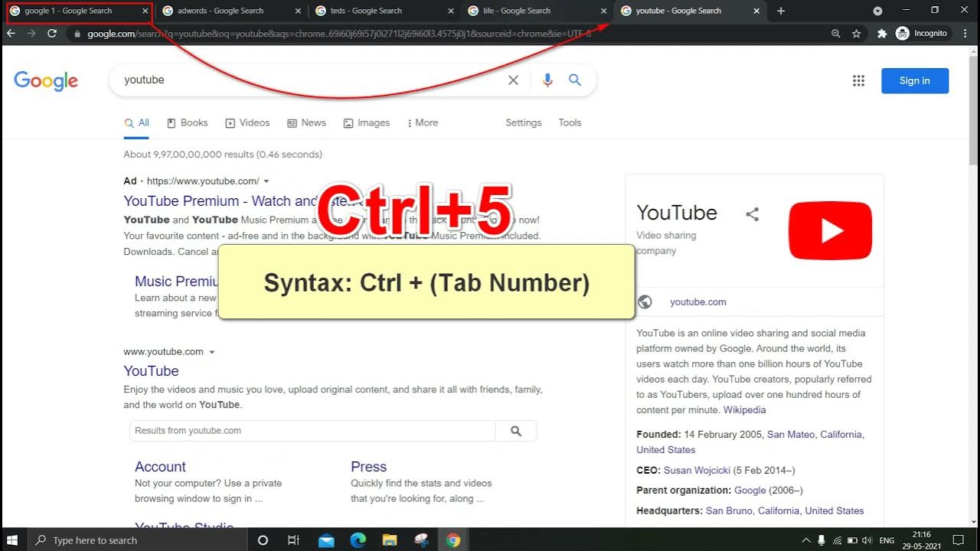980x551 pixels.
Task: Switch to Books results
Action: [x=188, y=123]
